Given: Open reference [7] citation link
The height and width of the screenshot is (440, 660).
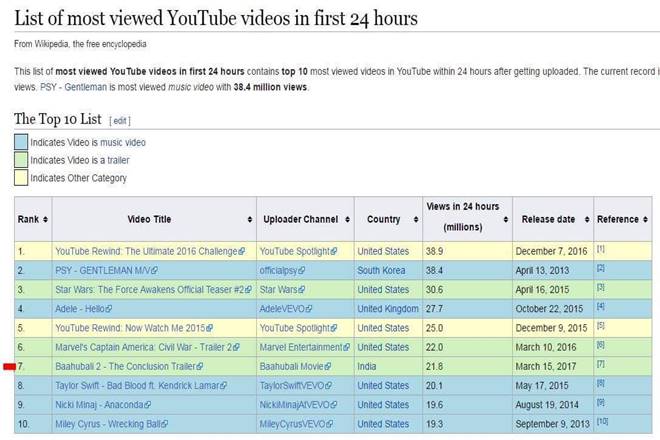Looking at the screenshot, I should click(x=601, y=366).
